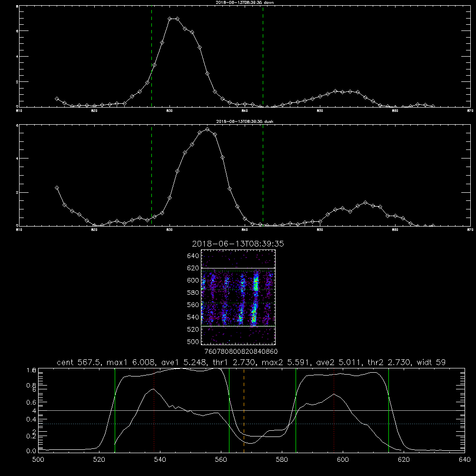
Task: Click the 540 label on bottom plot x-axis
Action: [160, 460]
